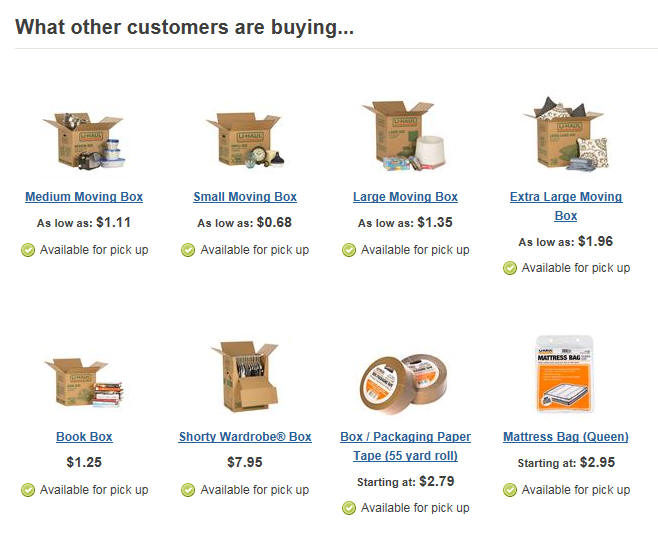Click the packaging paper tape rolls image

pyautogui.click(x=405, y=385)
